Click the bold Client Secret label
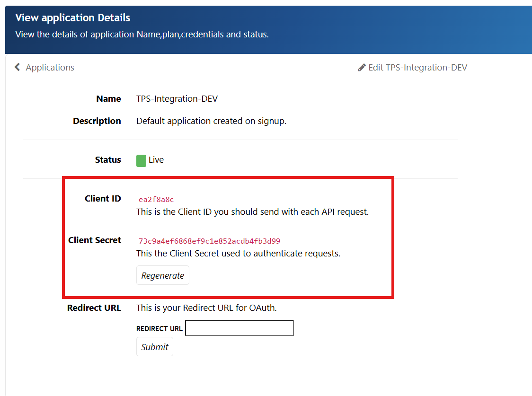 pyautogui.click(x=95, y=240)
